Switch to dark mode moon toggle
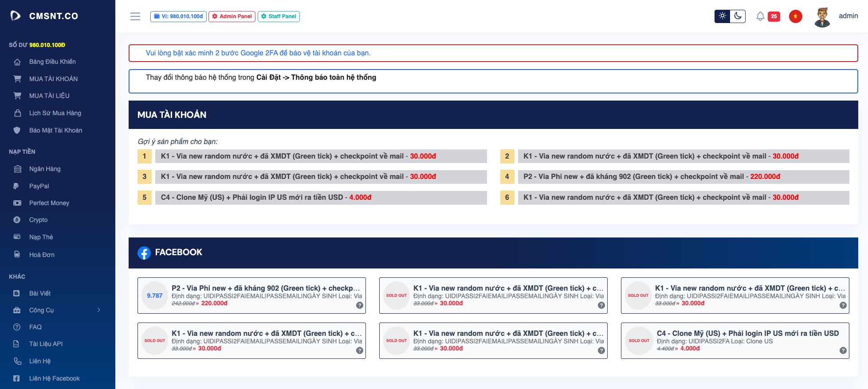The image size is (868, 389). (x=738, y=16)
